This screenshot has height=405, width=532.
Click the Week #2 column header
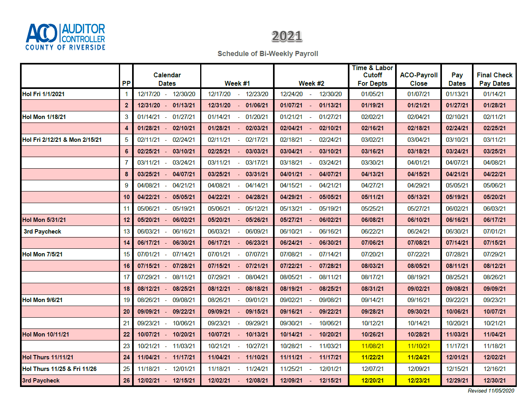[x=311, y=83]
